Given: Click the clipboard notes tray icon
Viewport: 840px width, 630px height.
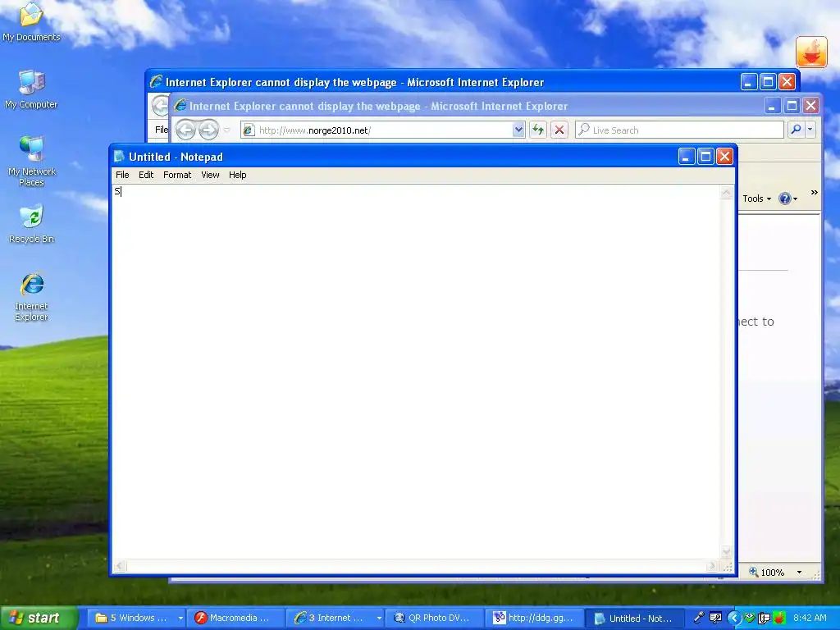Looking at the screenshot, I should 765,618.
